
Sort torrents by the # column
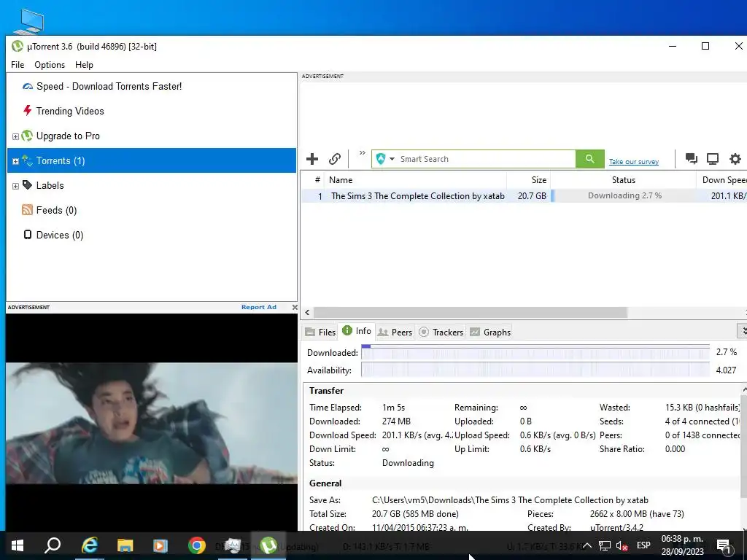click(x=317, y=179)
